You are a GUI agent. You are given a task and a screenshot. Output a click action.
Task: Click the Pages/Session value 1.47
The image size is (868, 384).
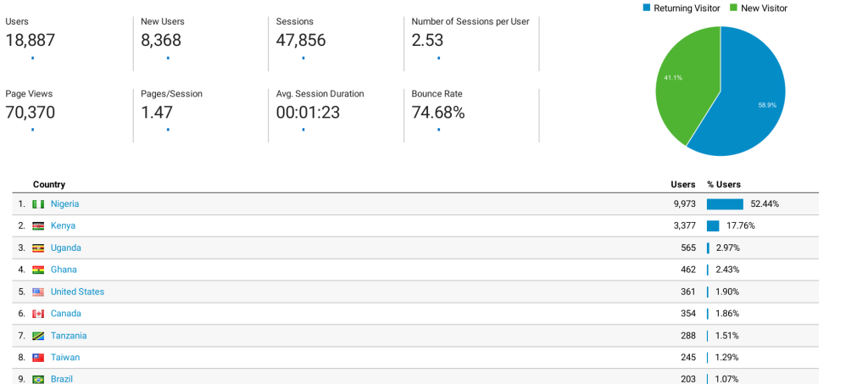tap(157, 113)
